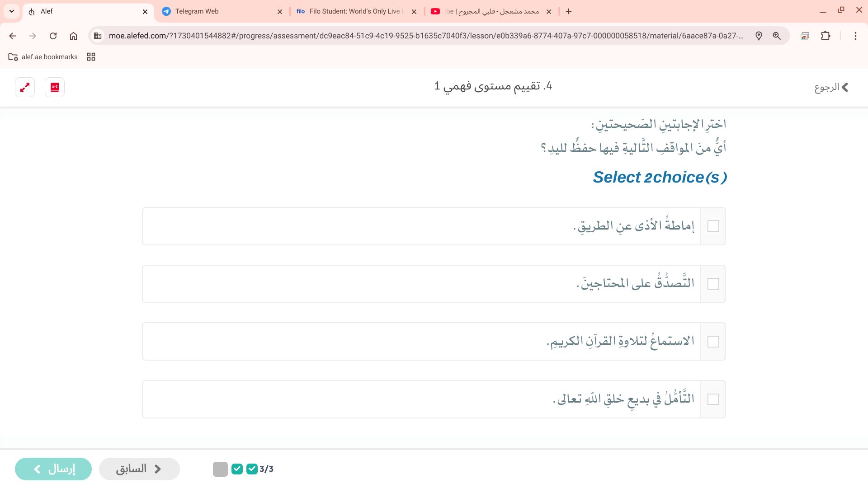Tick the 'التأمل في بديع خلق الله' checkbox
The image size is (868, 488).
pos(713,399)
